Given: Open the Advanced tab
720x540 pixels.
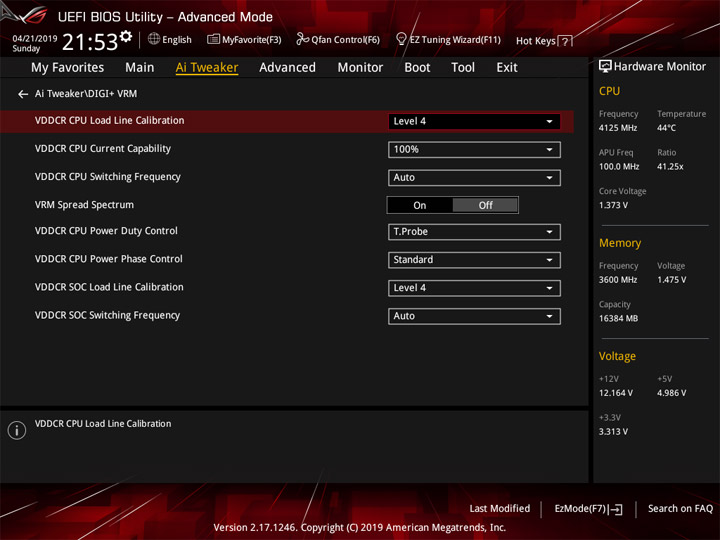Looking at the screenshot, I should click(x=287, y=68).
